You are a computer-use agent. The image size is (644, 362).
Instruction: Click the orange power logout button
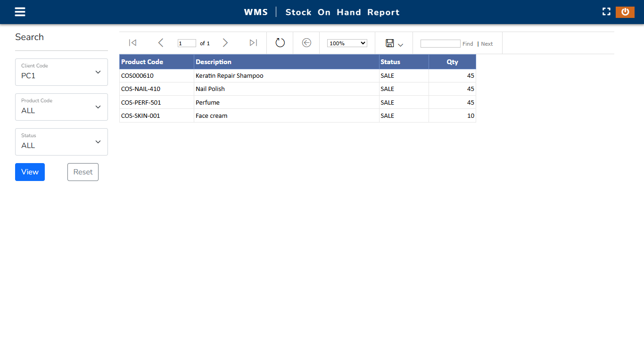625,12
